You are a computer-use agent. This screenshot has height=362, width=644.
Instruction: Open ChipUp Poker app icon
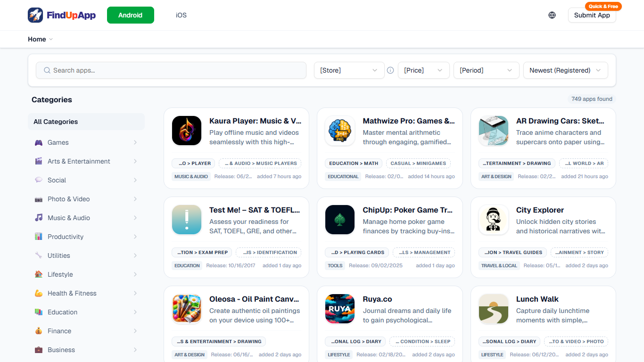click(340, 220)
